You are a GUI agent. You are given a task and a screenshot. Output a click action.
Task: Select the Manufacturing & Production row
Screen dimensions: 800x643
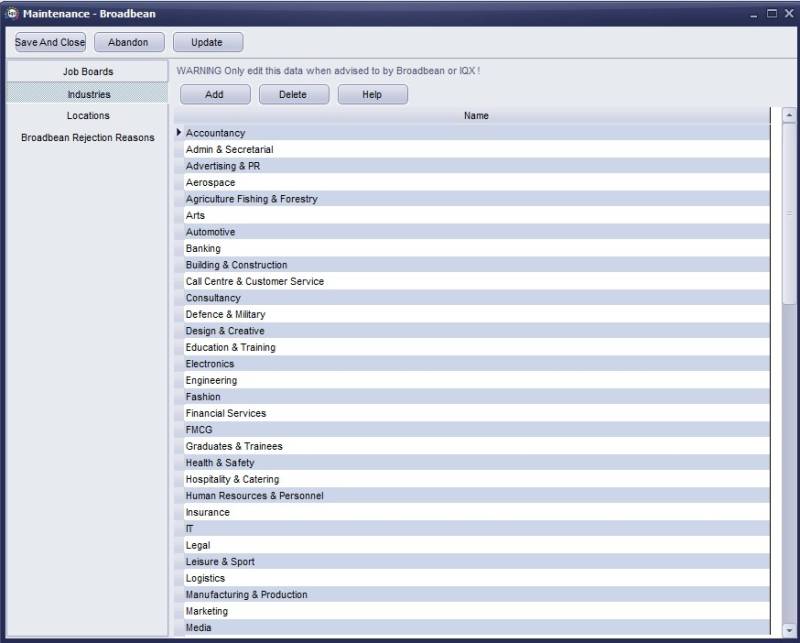[x=477, y=595]
